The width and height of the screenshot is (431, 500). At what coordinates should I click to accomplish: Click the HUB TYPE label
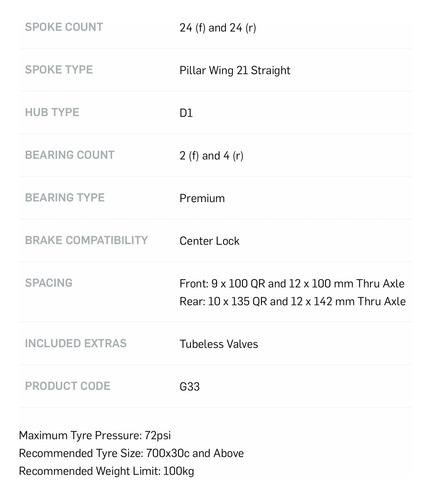pyautogui.click(x=52, y=112)
